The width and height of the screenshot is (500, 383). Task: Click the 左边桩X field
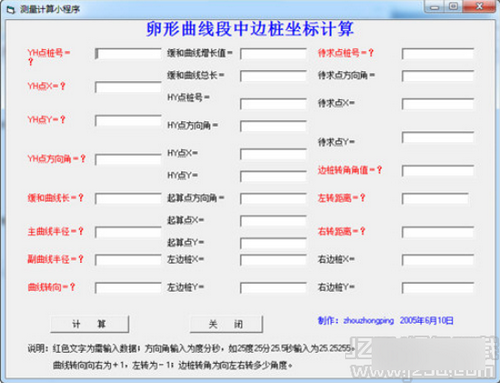click(273, 260)
